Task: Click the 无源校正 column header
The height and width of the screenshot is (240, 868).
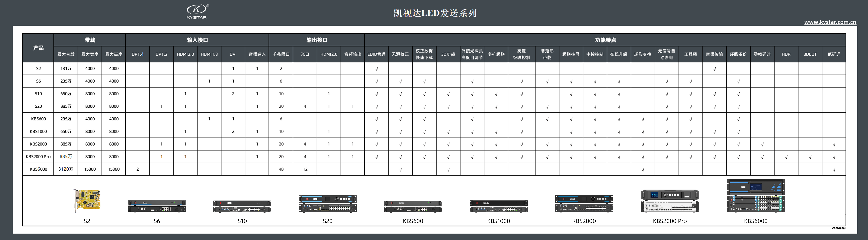Action: 400,54
